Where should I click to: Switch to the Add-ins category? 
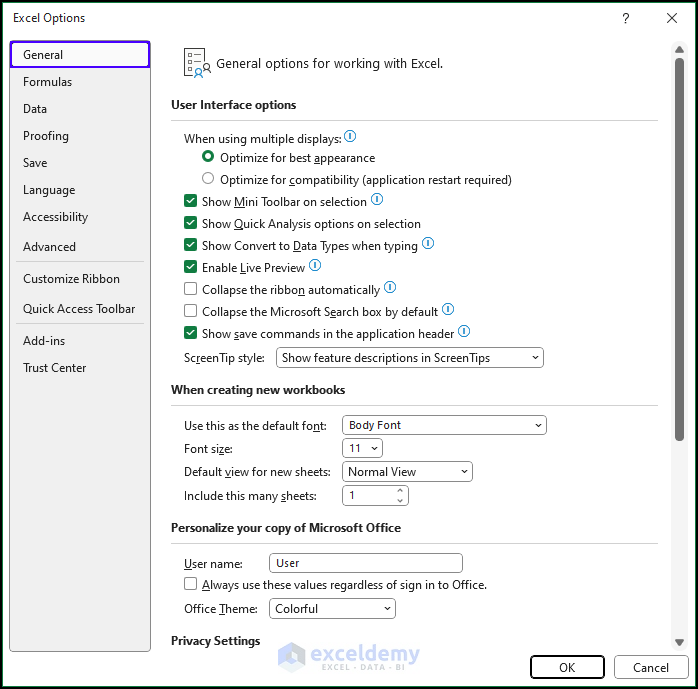(x=80, y=341)
